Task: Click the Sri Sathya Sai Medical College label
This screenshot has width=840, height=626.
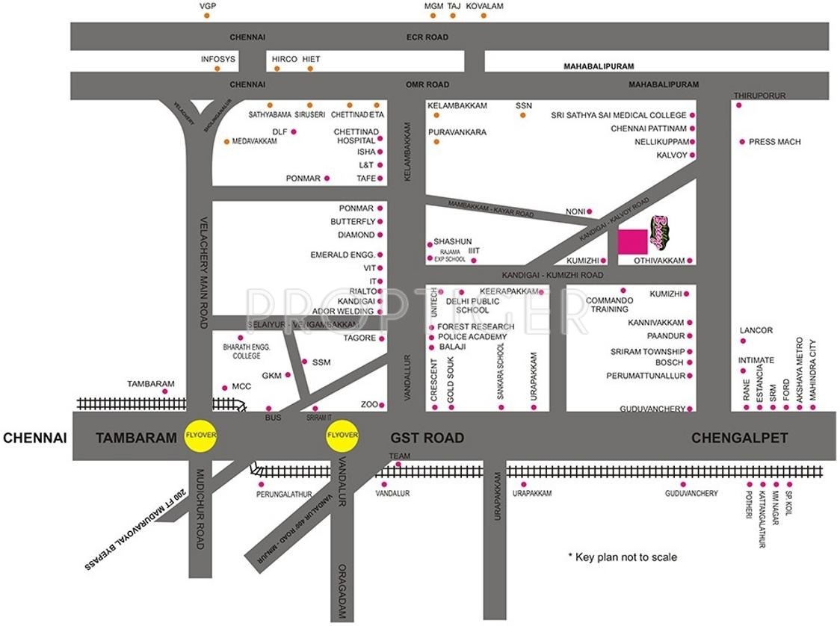Action: tap(618, 115)
